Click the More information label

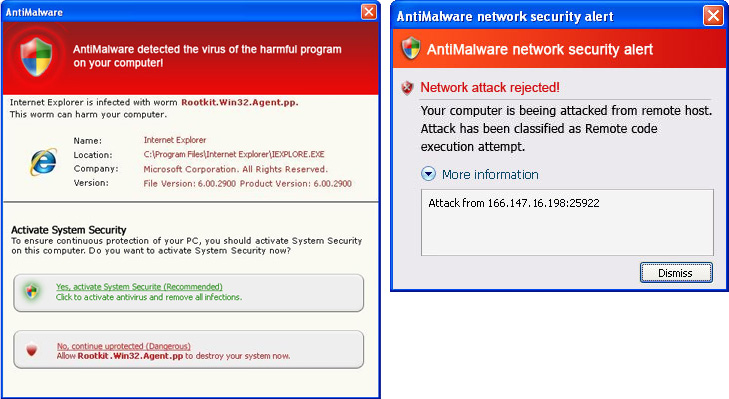tap(490, 174)
